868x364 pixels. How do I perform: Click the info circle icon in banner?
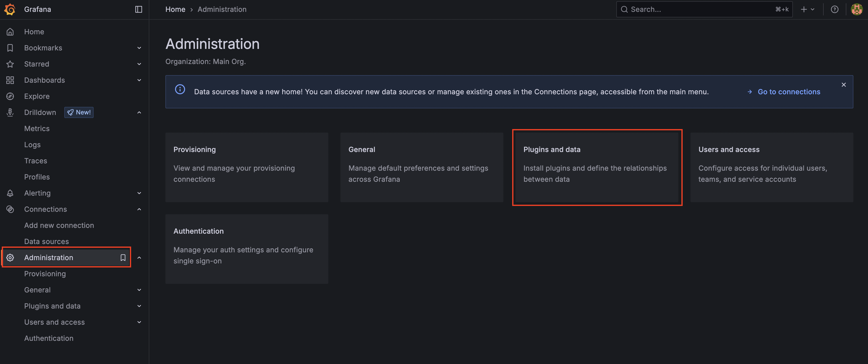click(x=180, y=89)
